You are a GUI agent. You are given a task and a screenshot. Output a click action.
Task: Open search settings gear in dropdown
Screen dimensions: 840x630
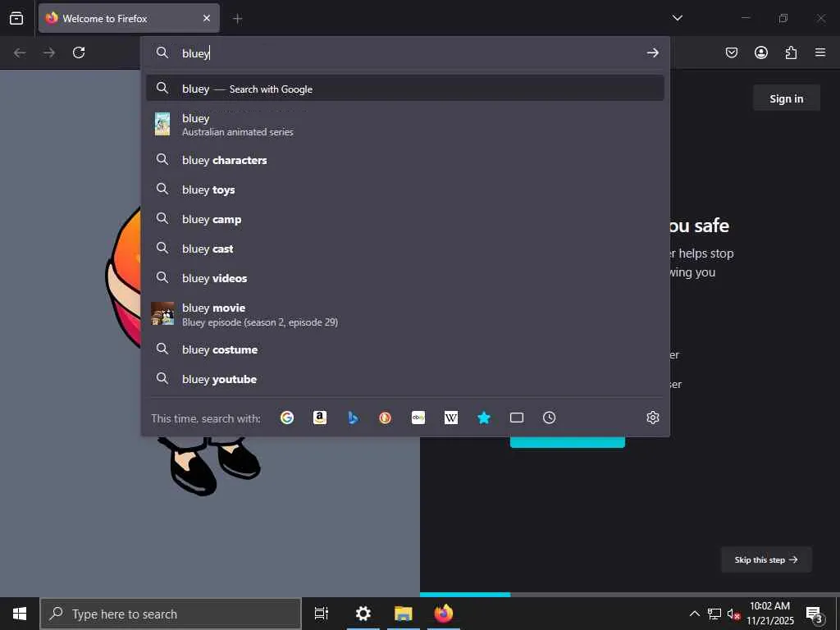[652, 418]
